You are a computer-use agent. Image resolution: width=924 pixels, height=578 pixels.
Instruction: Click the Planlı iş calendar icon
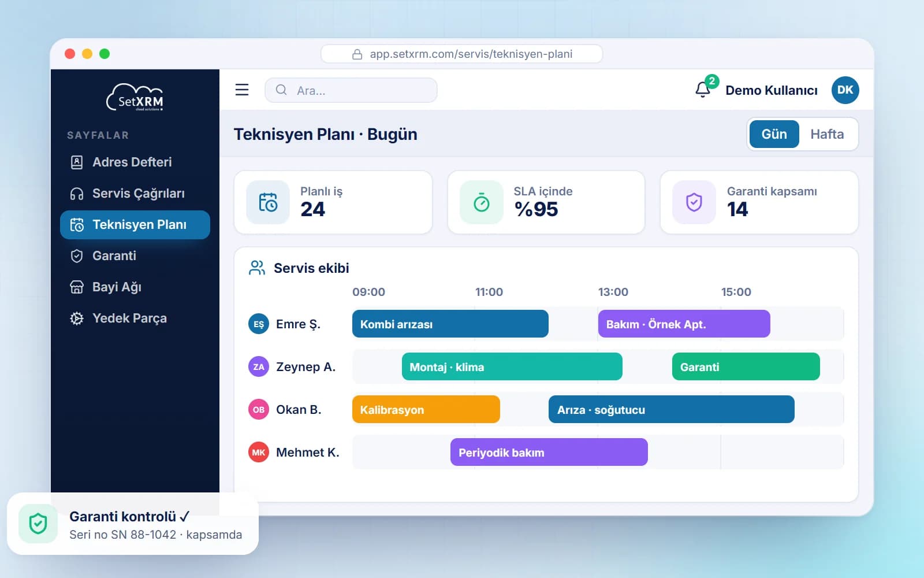(x=268, y=202)
